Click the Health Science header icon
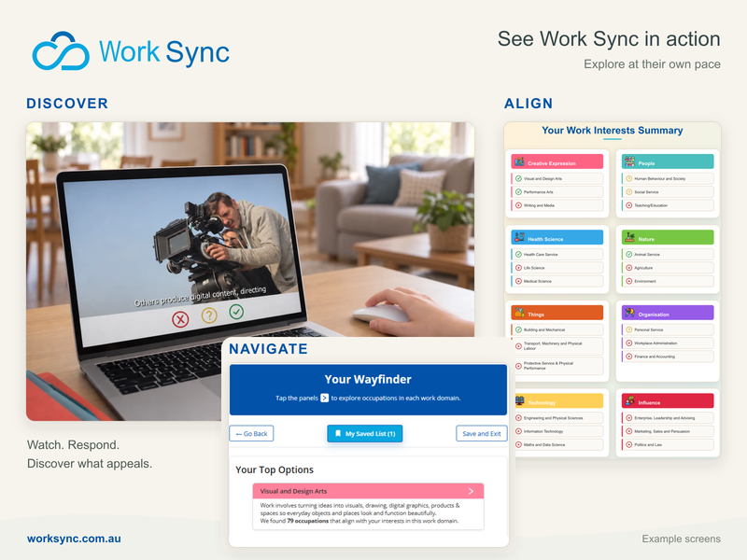The height and width of the screenshot is (560, 747). coord(519,237)
